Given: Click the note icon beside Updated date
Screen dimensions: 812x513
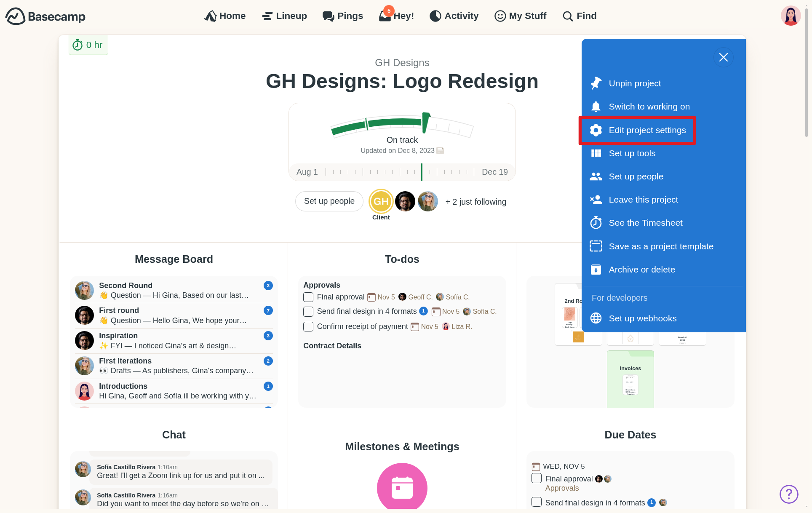Looking at the screenshot, I should click(440, 151).
